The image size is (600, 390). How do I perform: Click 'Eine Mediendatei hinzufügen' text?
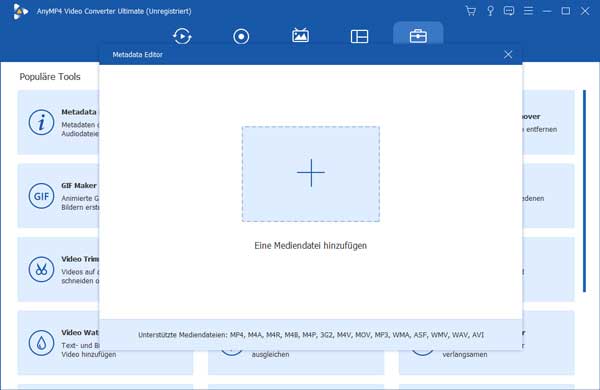click(311, 245)
